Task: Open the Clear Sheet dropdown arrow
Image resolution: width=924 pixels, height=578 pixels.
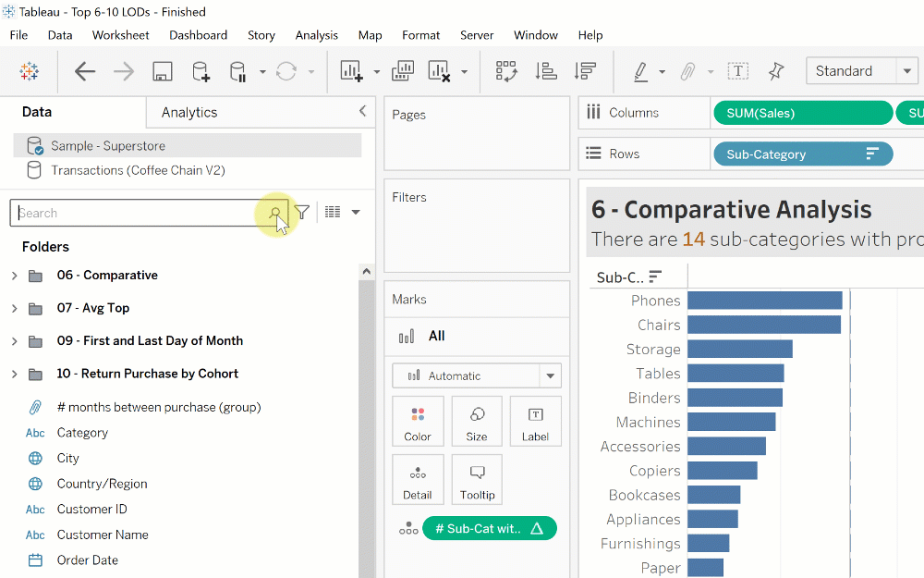Action: (465, 72)
